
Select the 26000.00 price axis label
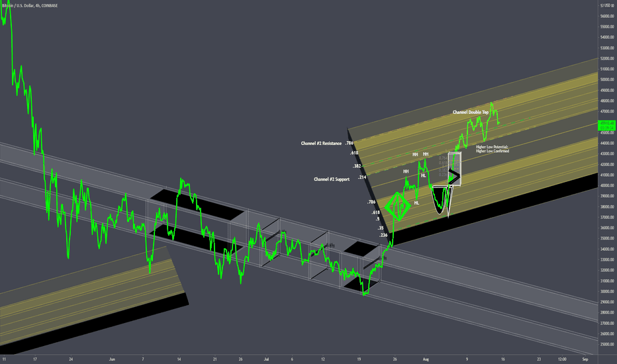[608, 334]
